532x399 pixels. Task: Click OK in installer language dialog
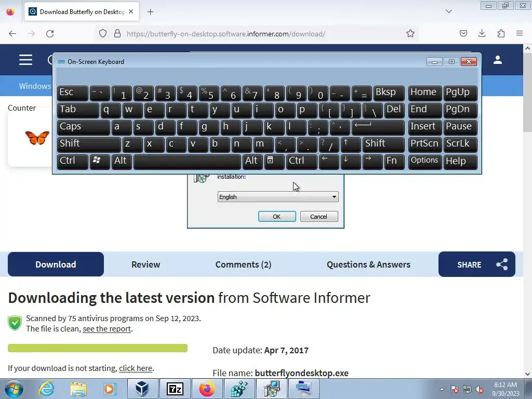(x=277, y=217)
